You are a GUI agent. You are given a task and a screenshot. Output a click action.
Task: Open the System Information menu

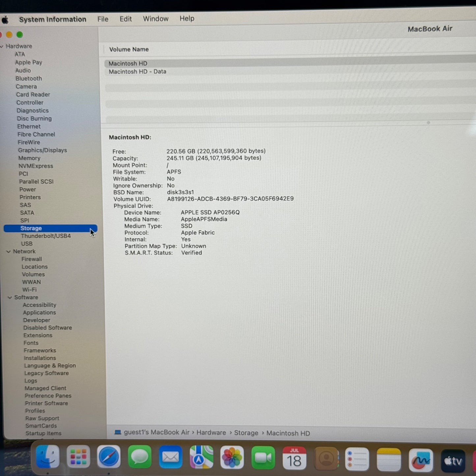click(x=53, y=19)
